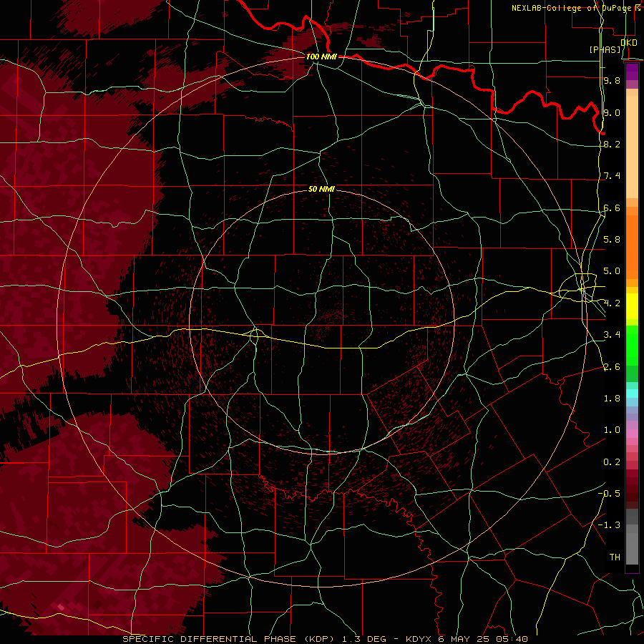Select the 7.4 legend value
The width and height of the screenshot is (644, 644).
(x=612, y=176)
